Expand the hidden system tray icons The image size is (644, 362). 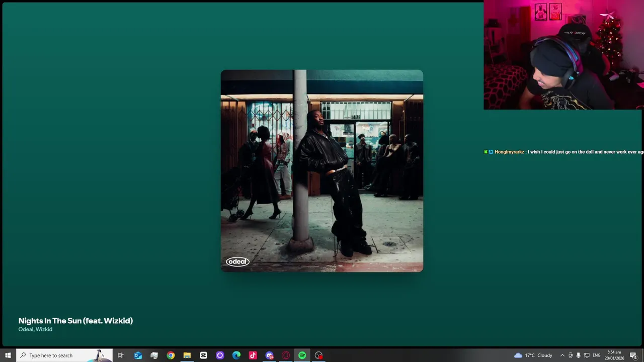[562, 355]
